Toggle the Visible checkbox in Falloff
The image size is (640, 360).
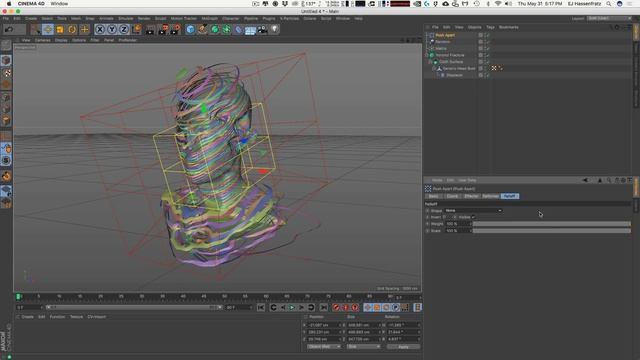point(473,217)
